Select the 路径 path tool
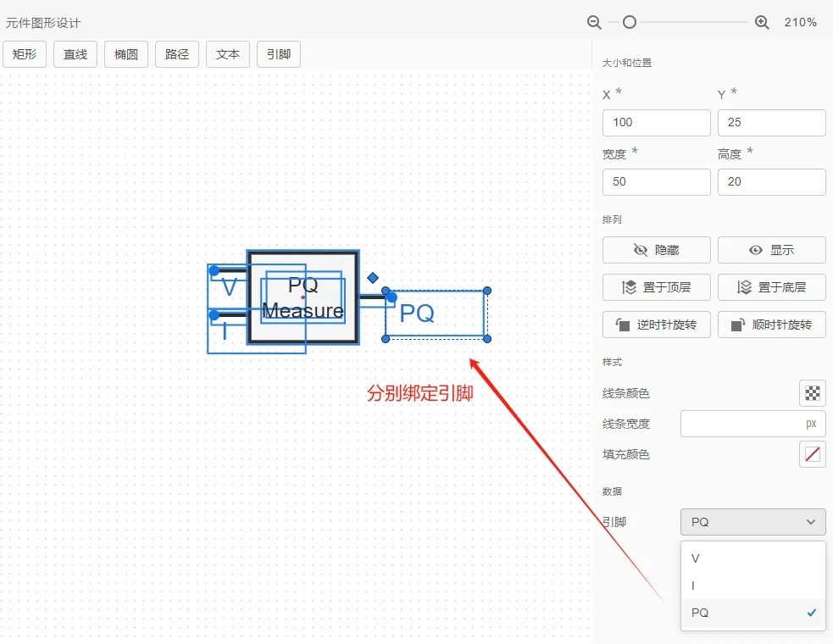This screenshot has width=833, height=644. 176,53
